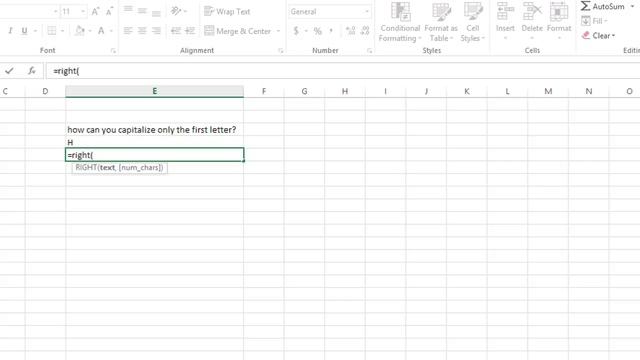Open the font size dropdown showing 11
640x360 pixels.
click(83, 11)
